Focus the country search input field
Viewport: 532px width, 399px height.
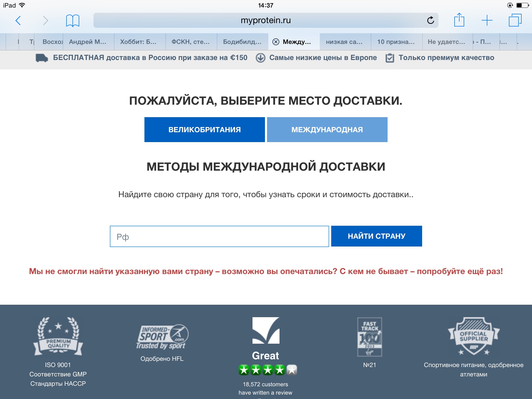tap(220, 236)
